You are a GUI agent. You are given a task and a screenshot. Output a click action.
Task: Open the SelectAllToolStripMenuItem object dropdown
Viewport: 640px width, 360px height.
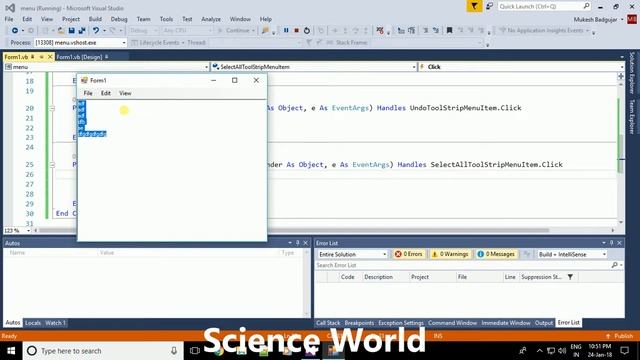314,67
